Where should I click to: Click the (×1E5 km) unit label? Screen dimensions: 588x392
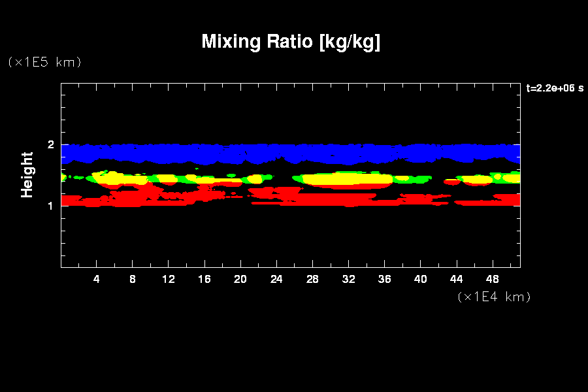point(44,62)
